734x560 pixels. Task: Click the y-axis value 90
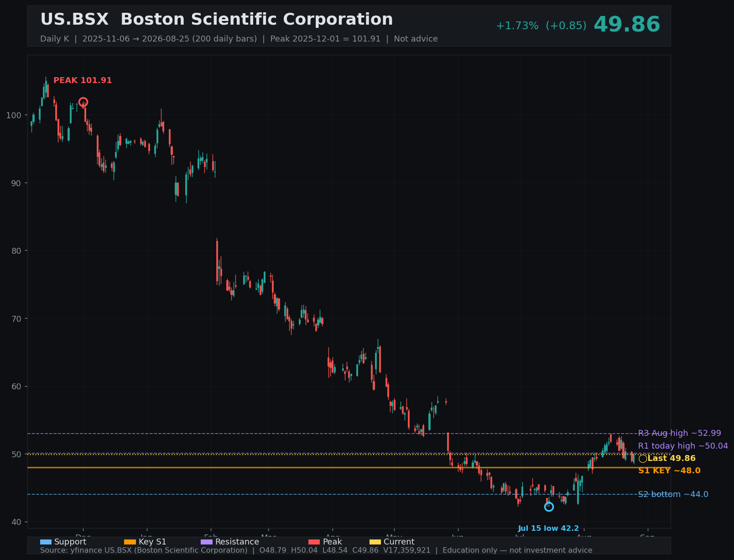point(16,183)
